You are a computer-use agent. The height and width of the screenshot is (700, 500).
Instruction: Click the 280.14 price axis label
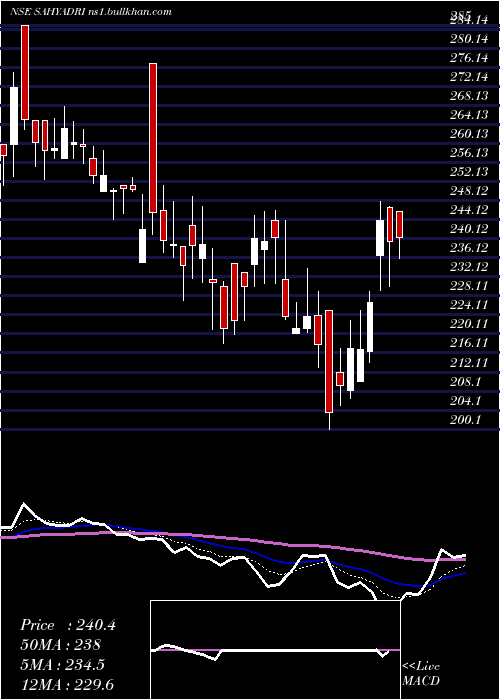(469, 39)
